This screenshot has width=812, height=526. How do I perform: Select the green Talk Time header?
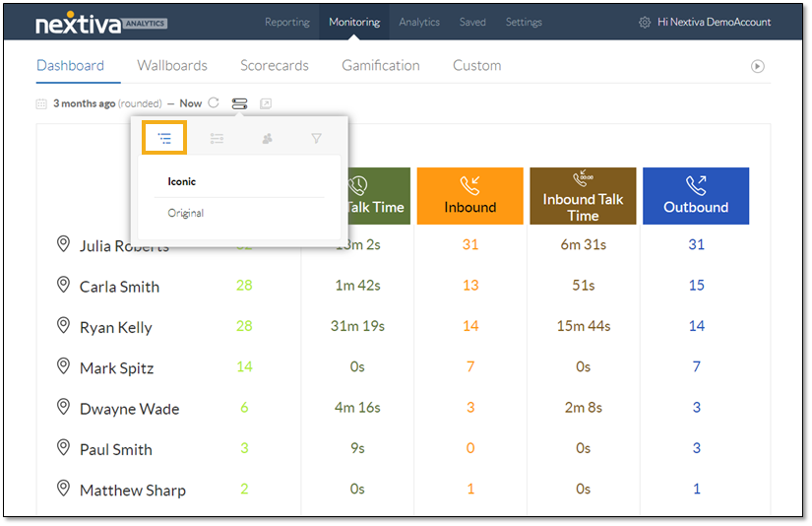pos(379,196)
